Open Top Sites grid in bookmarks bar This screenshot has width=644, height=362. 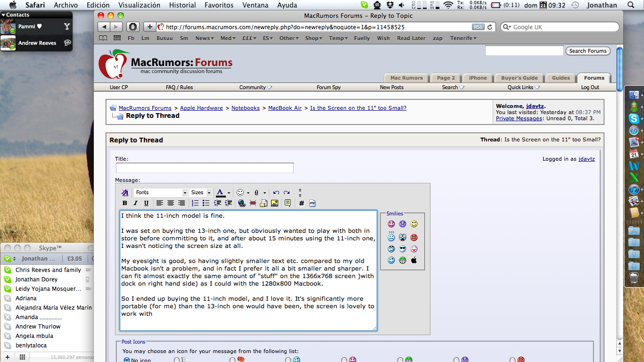117,38
